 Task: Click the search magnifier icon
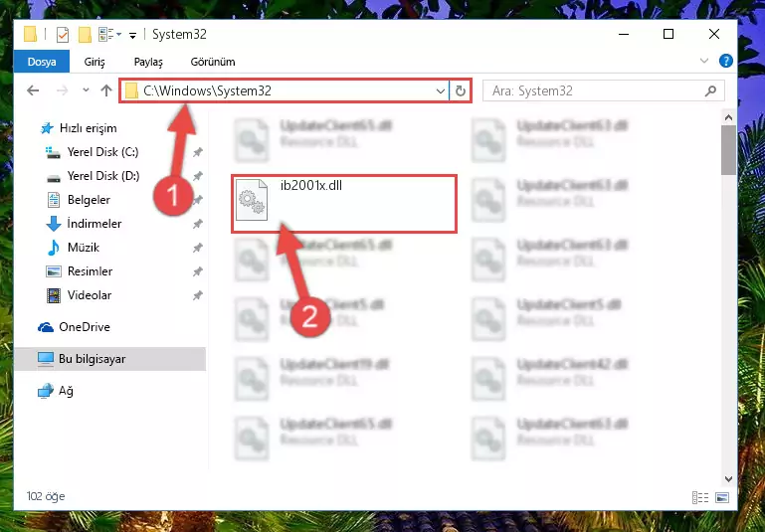click(x=711, y=90)
